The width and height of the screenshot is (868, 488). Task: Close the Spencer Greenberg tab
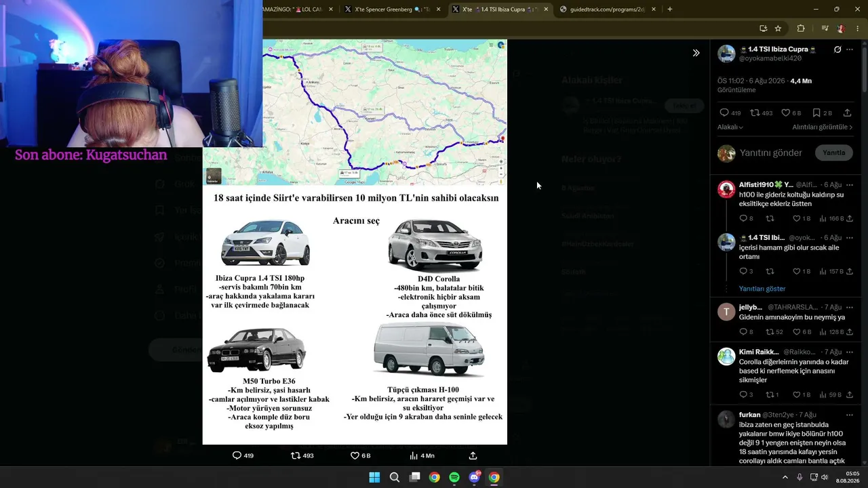coord(439,9)
